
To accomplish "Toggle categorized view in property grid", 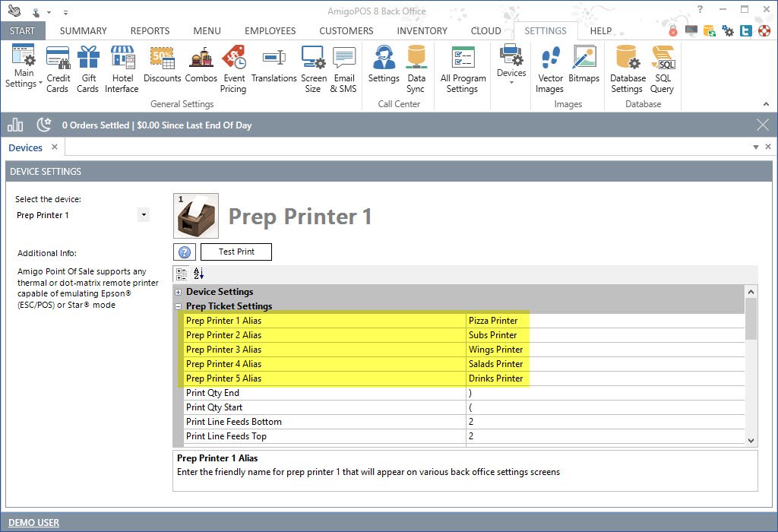I will [x=182, y=274].
